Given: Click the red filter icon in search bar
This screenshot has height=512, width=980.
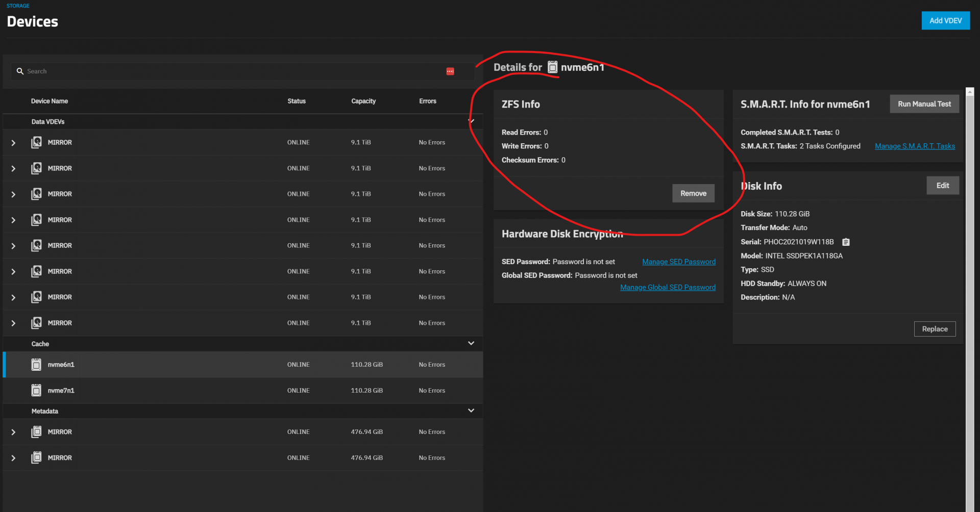Looking at the screenshot, I should pos(450,71).
